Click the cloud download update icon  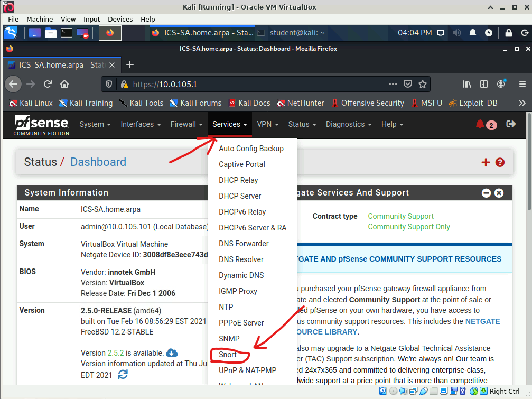tap(172, 352)
